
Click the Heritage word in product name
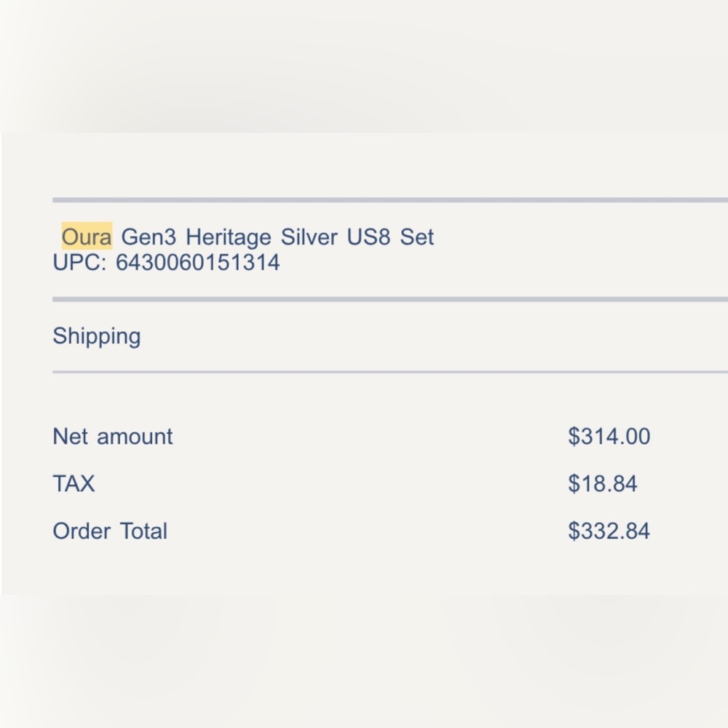pyautogui.click(x=229, y=238)
